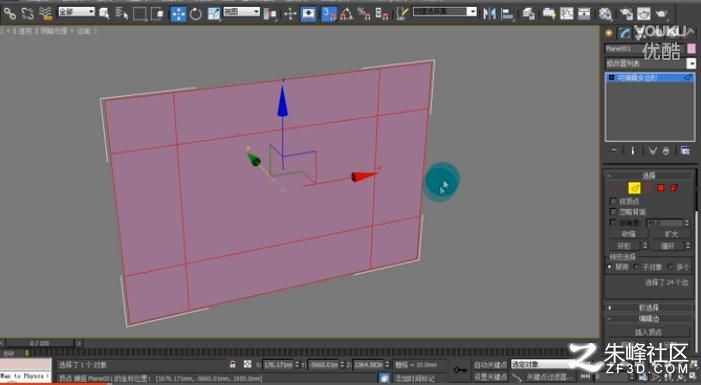Toggle the Angle Snap button

click(346, 14)
